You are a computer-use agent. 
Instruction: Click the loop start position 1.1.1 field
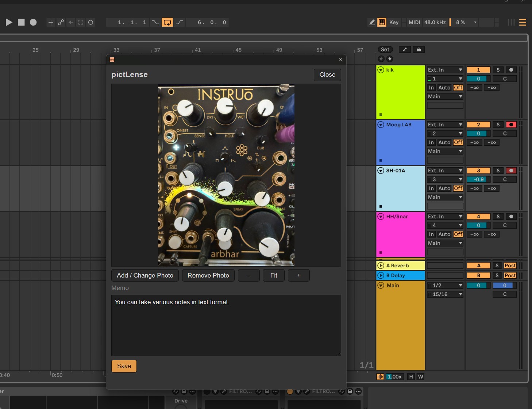tap(128, 22)
